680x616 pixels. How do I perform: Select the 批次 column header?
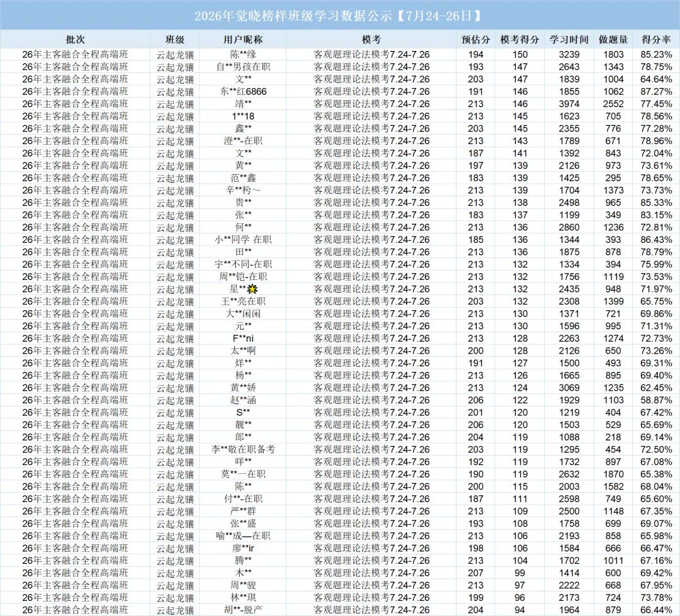pyautogui.click(x=75, y=40)
